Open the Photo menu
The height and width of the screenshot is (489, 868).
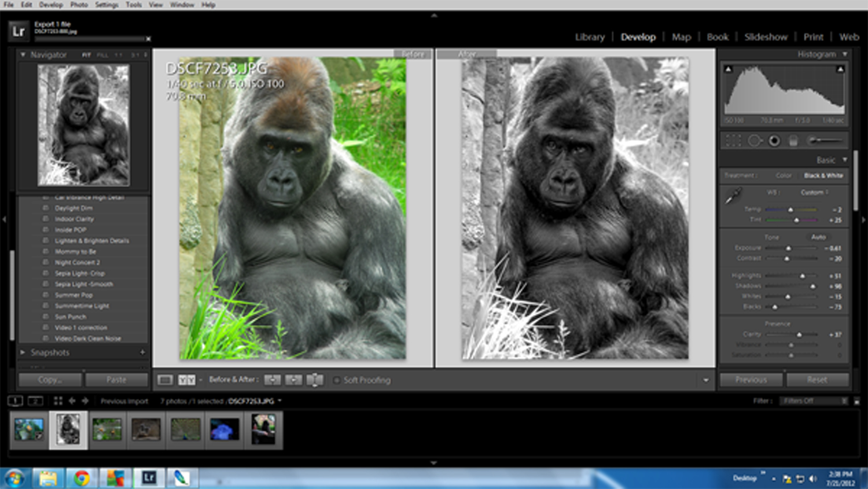(79, 5)
